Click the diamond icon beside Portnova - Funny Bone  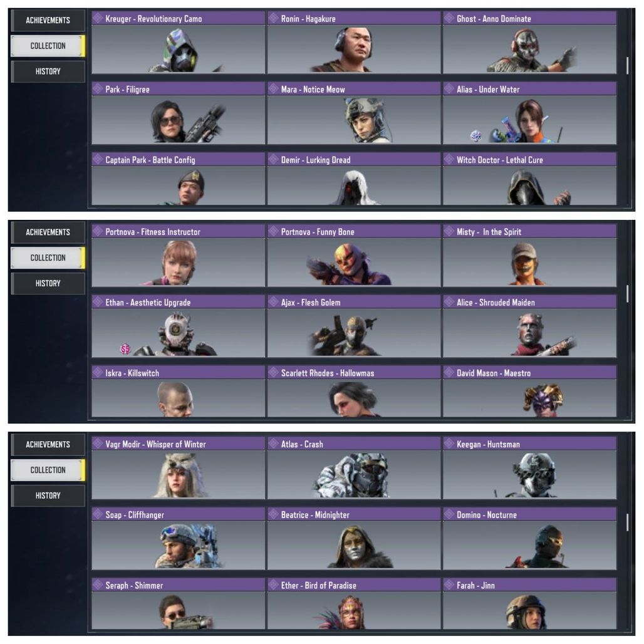click(273, 231)
